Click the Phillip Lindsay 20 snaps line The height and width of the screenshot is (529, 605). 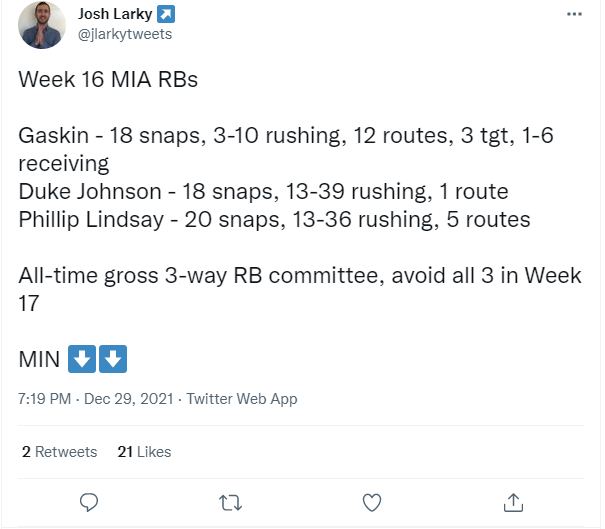[x=274, y=220]
